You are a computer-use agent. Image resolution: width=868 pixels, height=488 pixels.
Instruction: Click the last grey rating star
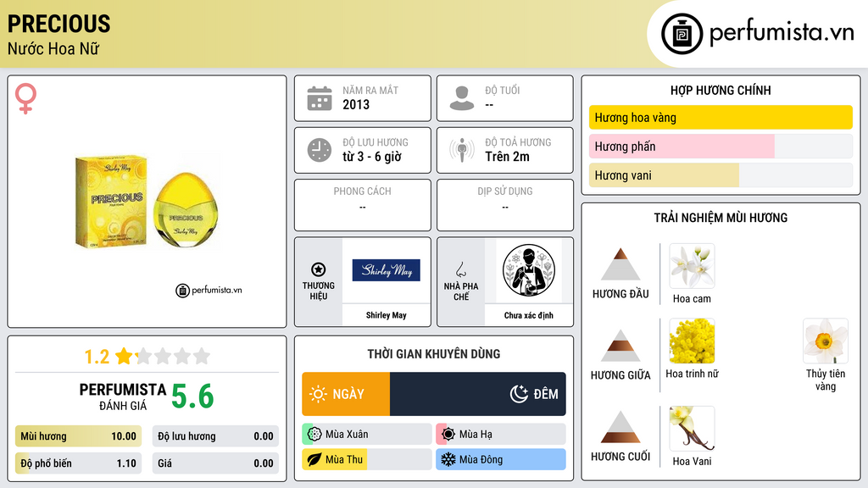tap(202, 356)
